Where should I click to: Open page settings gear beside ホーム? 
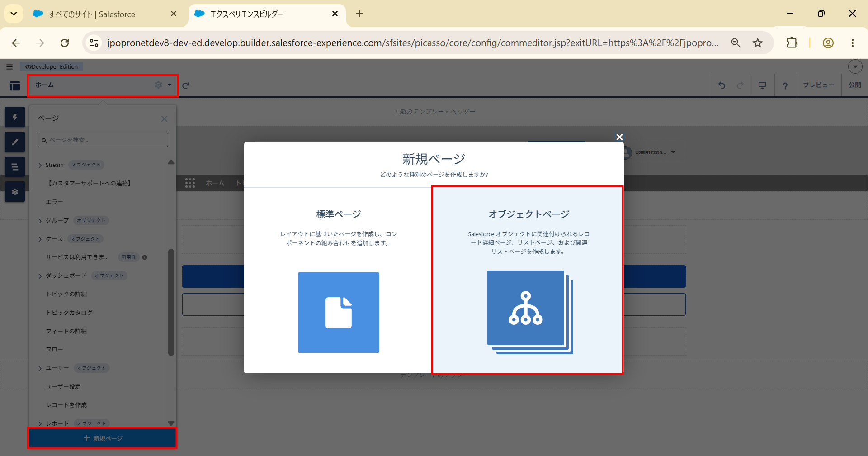(x=158, y=85)
